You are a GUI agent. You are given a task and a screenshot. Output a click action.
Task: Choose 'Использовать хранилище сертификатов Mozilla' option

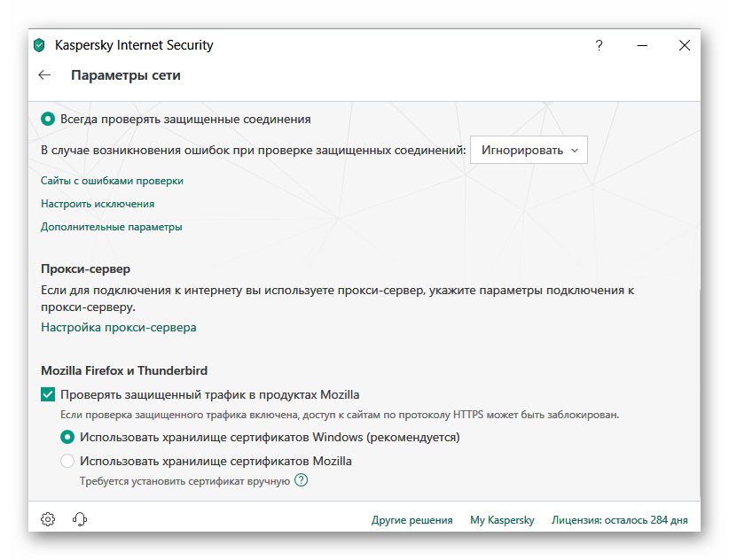[x=67, y=461]
